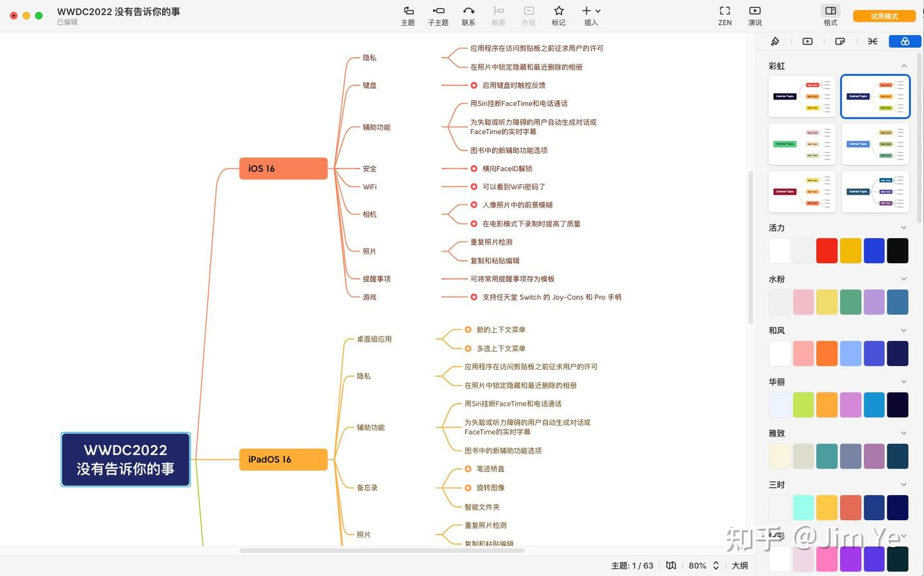
Task: Expand the 水粉 palette section
Action: coord(903,279)
